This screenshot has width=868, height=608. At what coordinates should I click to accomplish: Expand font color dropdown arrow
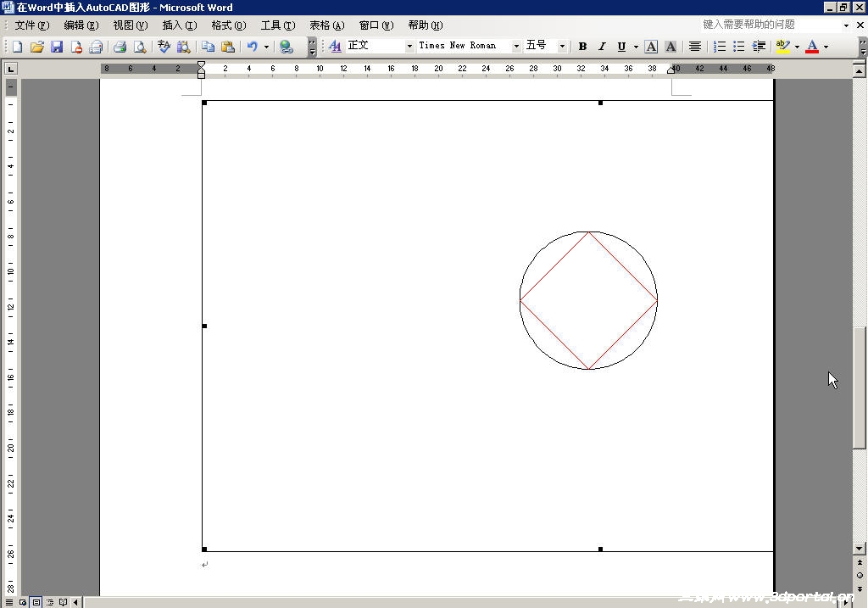click(826, 47)
